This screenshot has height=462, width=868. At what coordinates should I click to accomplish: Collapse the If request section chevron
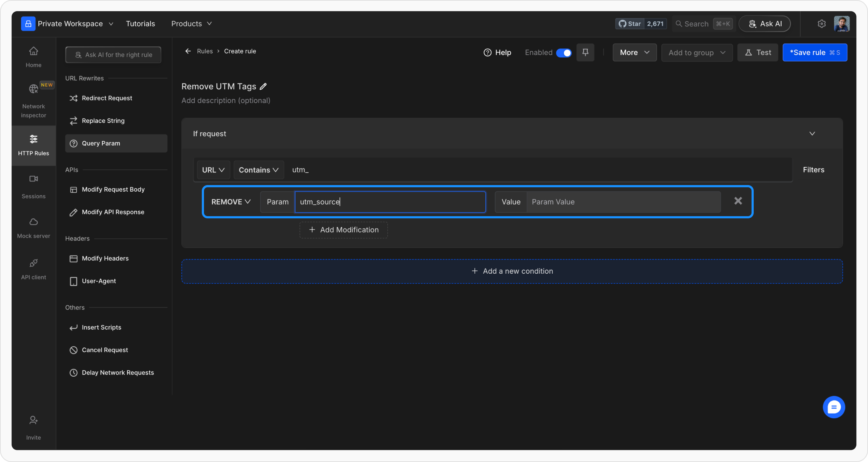pos(812,134)
